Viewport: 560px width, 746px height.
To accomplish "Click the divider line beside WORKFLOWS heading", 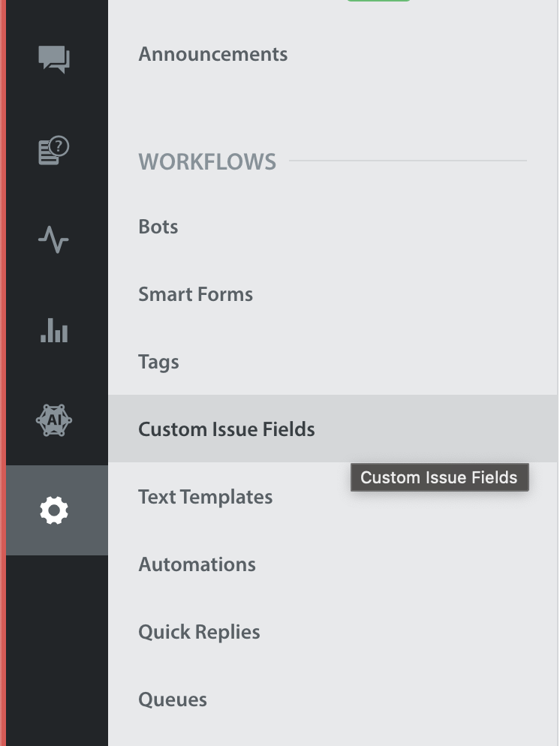I will click(408, 161).
